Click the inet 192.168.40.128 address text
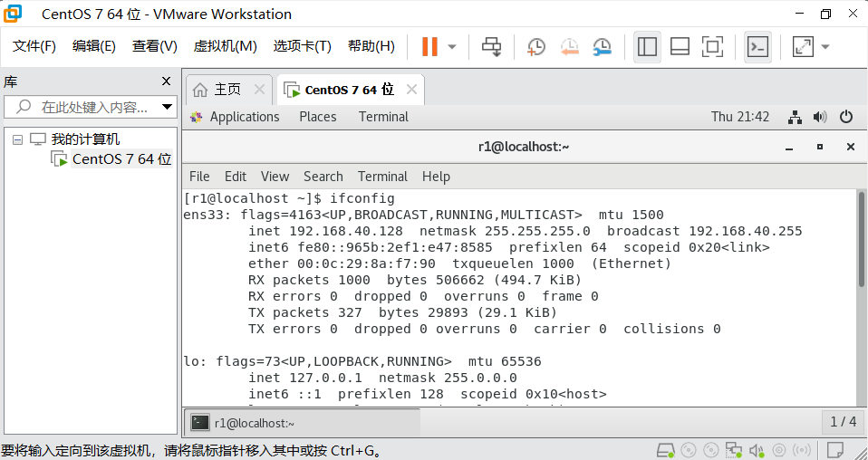 click(x=325, y=231)
